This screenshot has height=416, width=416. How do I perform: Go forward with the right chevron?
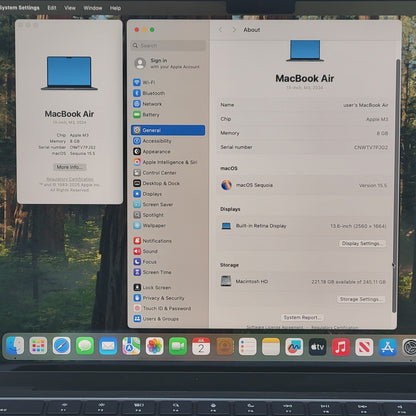[234, 30]
